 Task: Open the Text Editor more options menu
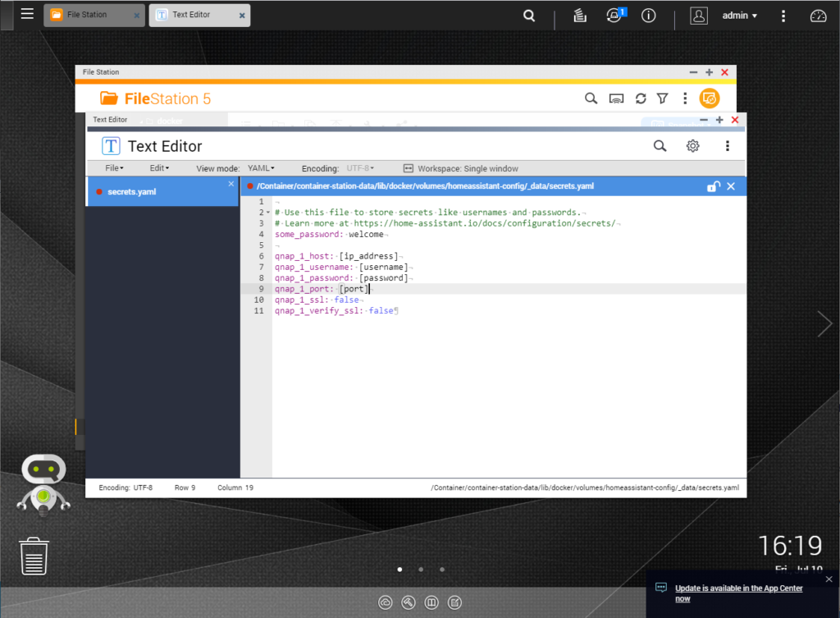point(727,146)
